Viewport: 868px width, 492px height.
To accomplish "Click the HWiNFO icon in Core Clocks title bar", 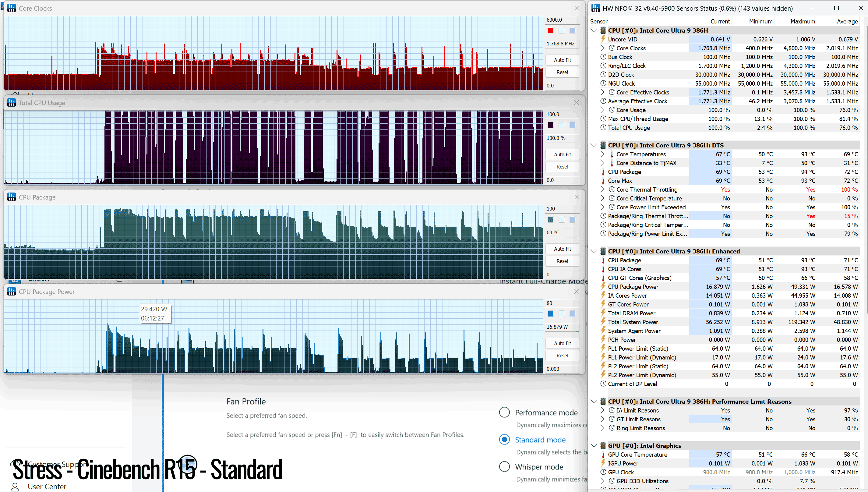I will pyautogui.click(x=12, y=8).
